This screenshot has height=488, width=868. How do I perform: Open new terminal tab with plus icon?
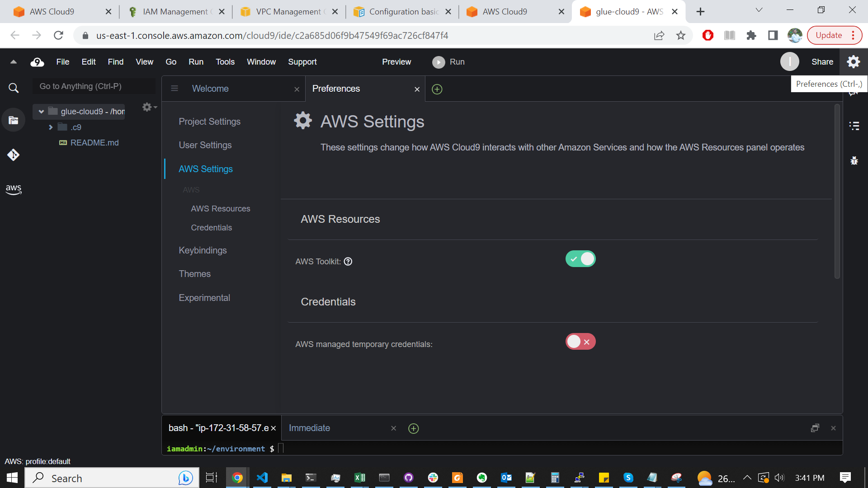pos(414,428)
